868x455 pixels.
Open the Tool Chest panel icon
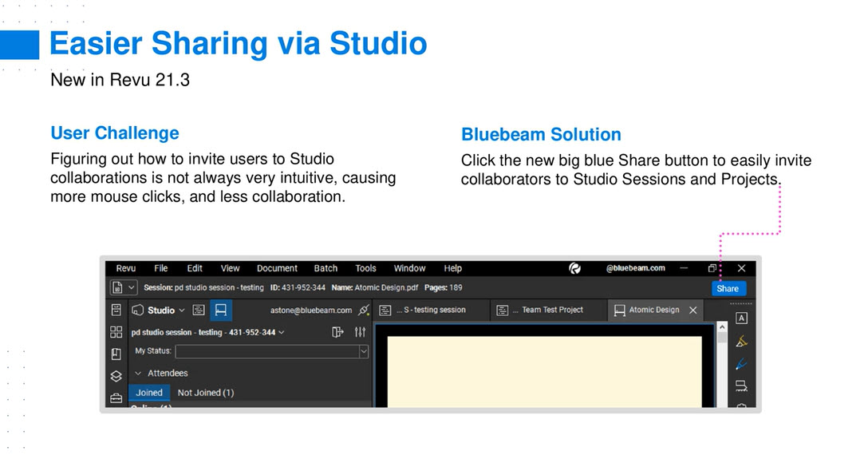point(116,398)
